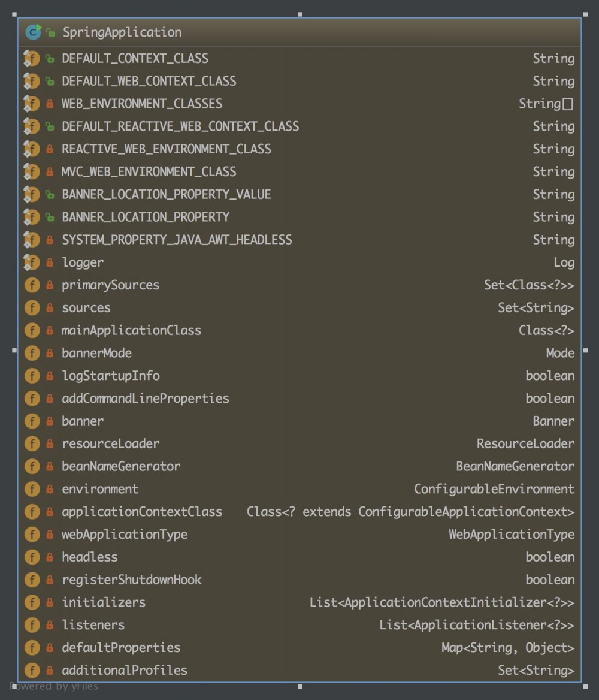
Task: Click the static field icon beside BANNER_LOCATION_PROPERTY
Action: click(31, 217)
